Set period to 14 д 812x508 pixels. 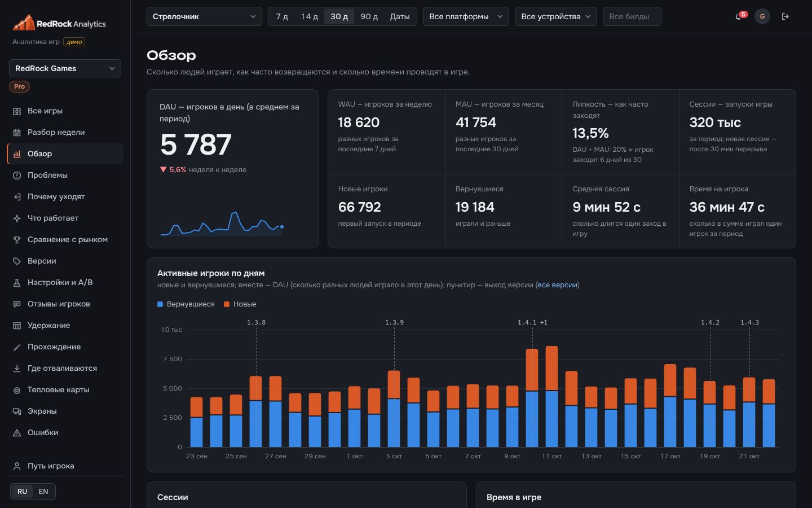310,16
